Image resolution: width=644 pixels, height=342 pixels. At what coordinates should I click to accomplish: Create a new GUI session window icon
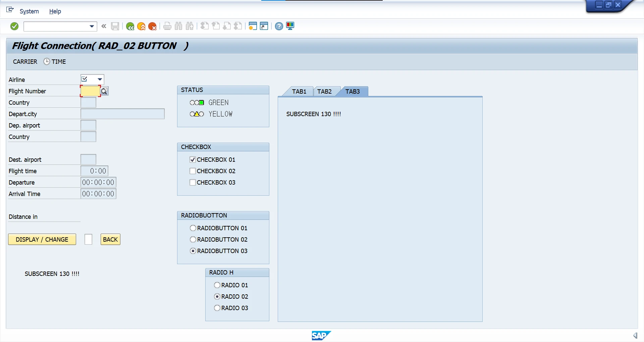coord(253,26)
